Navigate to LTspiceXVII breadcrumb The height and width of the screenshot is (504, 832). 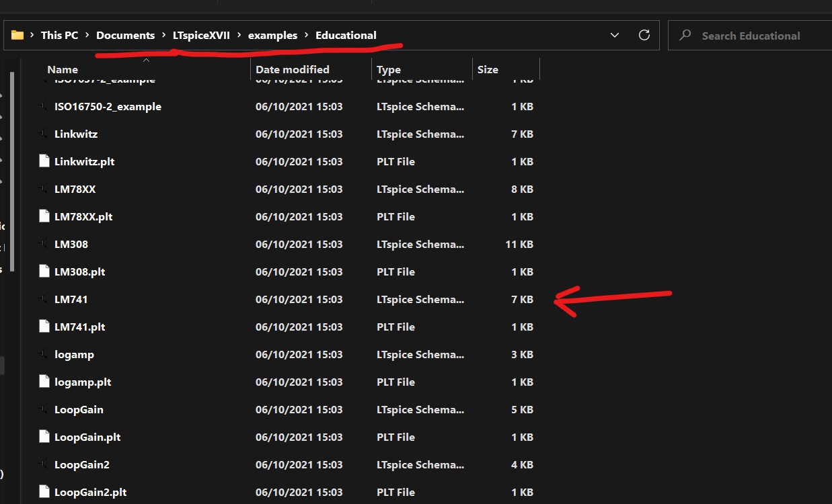[x=201, y=36]
